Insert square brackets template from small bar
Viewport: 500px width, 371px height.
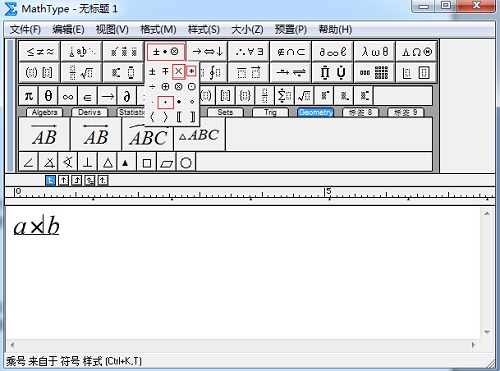coord(225,96)
